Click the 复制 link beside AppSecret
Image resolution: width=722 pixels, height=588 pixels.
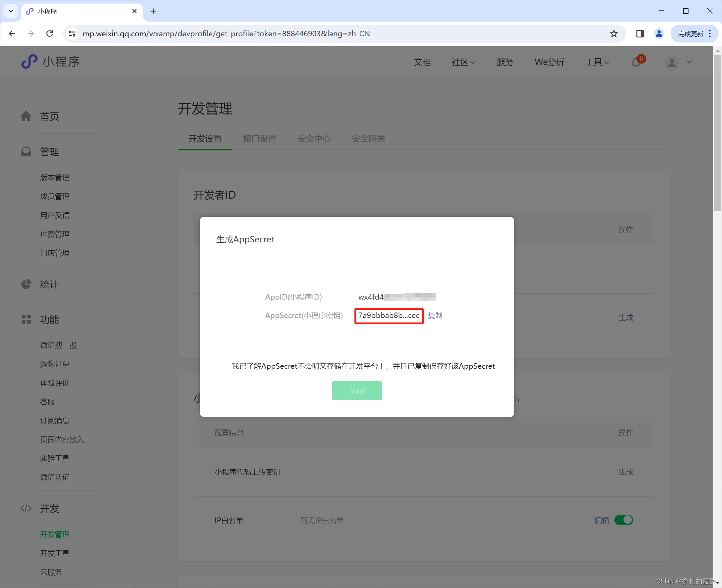point(435,316)
